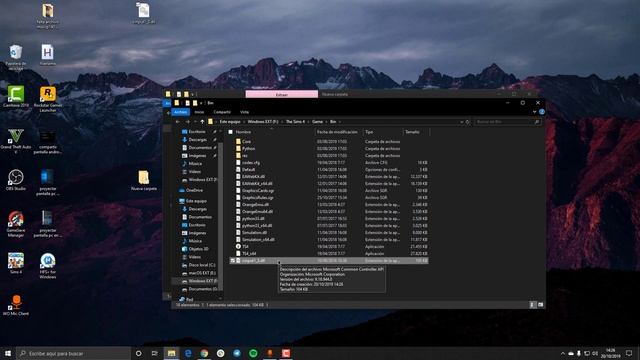The width and height of the screenshot is (640, 360).
Task: Expand the ribbon with the chevron
Action: tap(534, 112)
